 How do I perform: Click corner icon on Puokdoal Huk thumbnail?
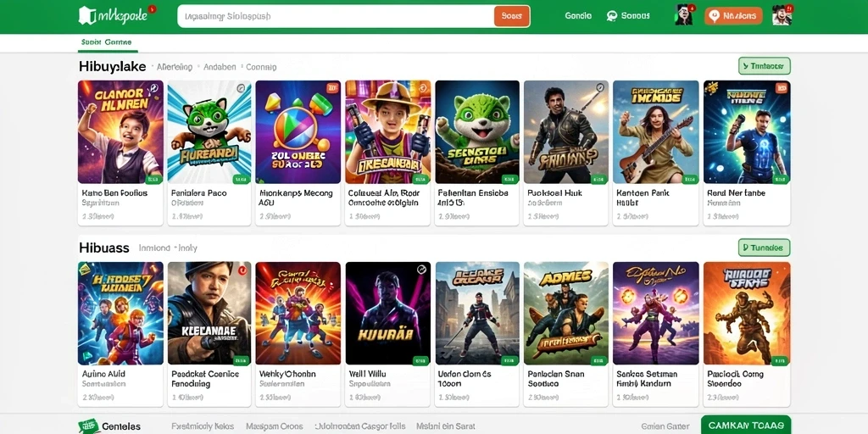(600, 87)
